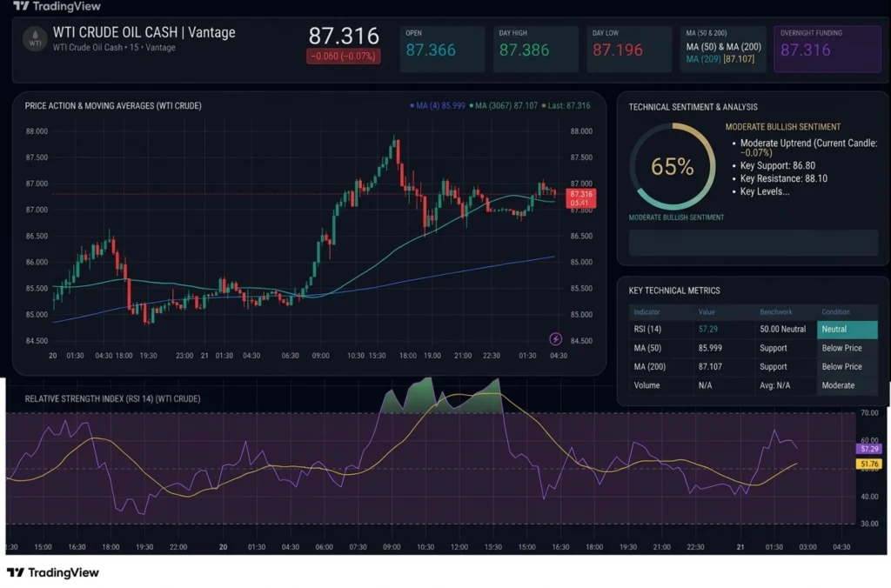Click the TradingView logo at top
The width and height of the screenshot is (891, 588).
pyautogui.click(x=57, y=6)
